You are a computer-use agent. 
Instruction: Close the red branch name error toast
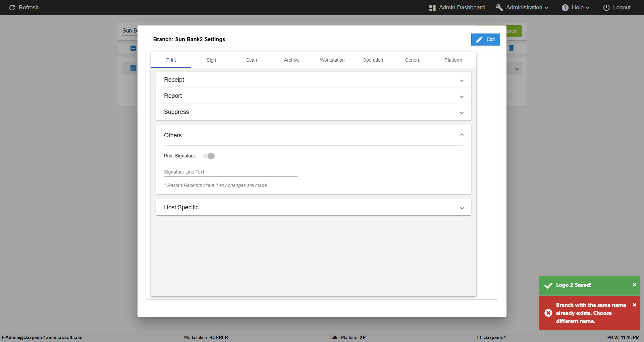tap(634, 305)
